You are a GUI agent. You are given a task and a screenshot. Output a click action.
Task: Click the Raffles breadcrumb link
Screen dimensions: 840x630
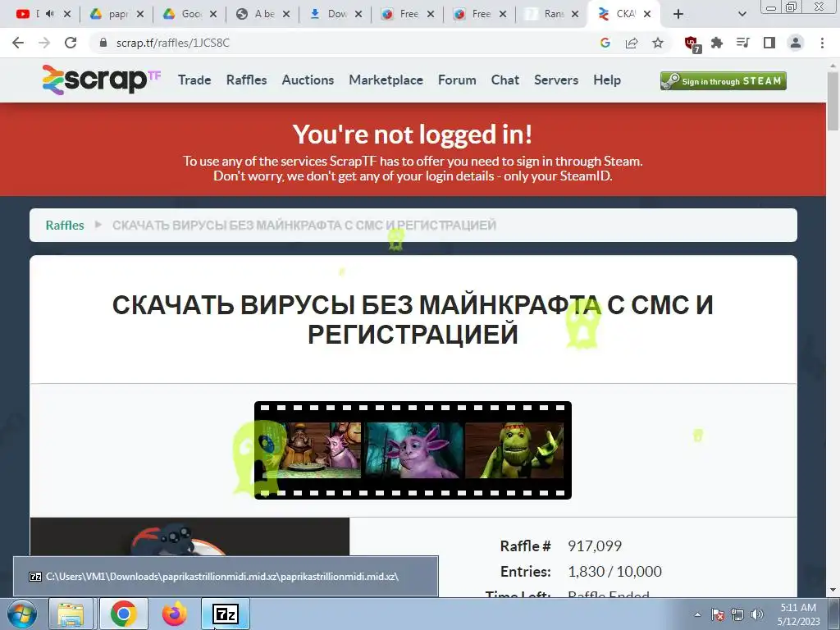coord(65,225)
